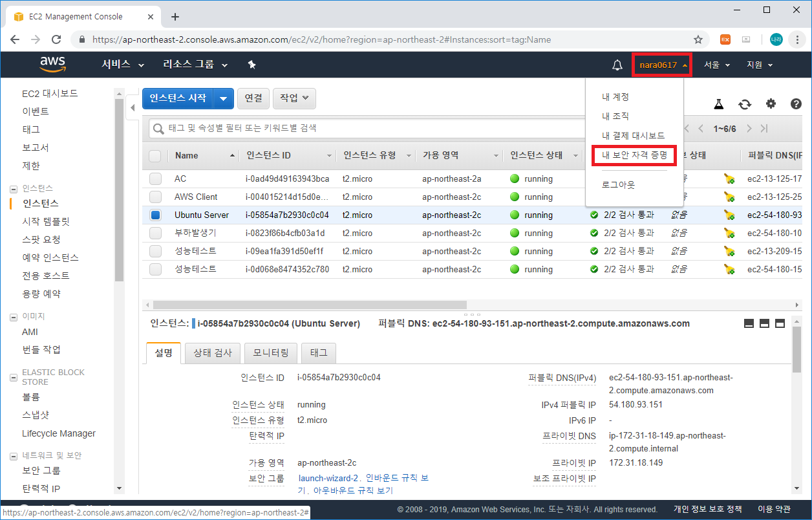
Task: Collapse the nara0617 account menu
Action: pyautogui.click(x=663, y=65)
